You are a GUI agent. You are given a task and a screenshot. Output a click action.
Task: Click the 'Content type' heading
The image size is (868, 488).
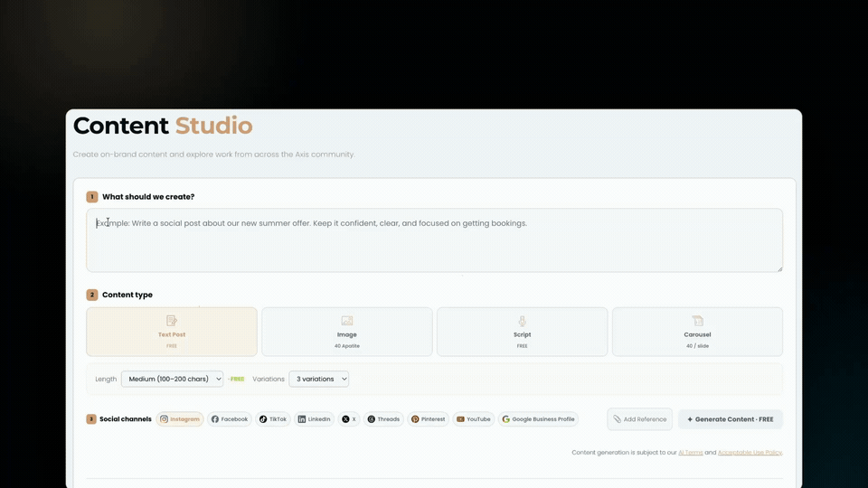tap(127, 295)
